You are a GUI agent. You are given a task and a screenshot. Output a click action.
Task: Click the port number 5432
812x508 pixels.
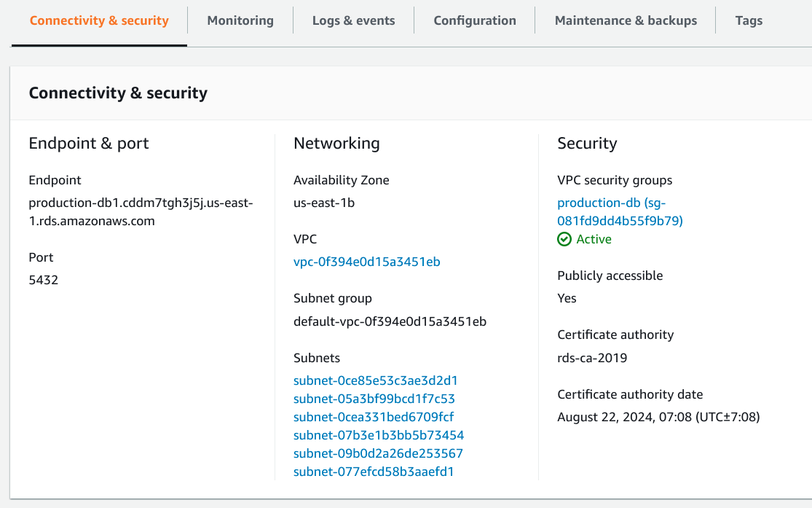click(43, 280)
